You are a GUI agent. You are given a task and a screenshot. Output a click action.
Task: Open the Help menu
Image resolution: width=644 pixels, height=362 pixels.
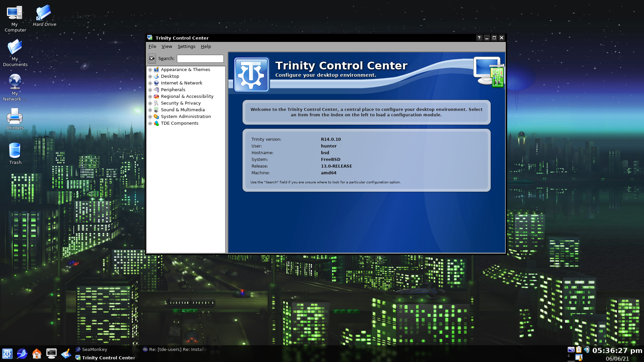(206, 47)
